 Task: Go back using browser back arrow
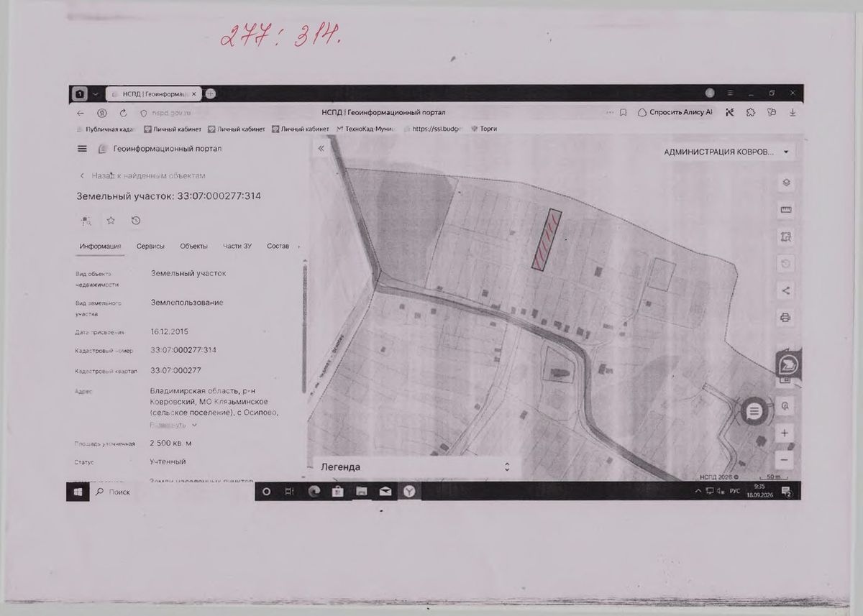(x=81, y=113)
